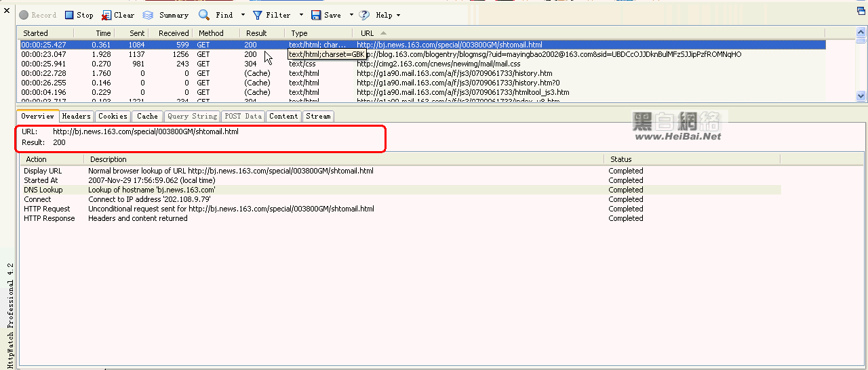Click the Action column header in Overview

coord(52,159)
